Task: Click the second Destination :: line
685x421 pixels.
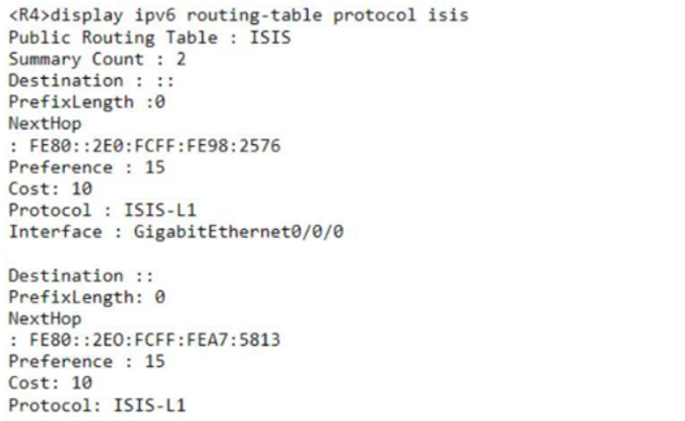Action: coord(81,276)
